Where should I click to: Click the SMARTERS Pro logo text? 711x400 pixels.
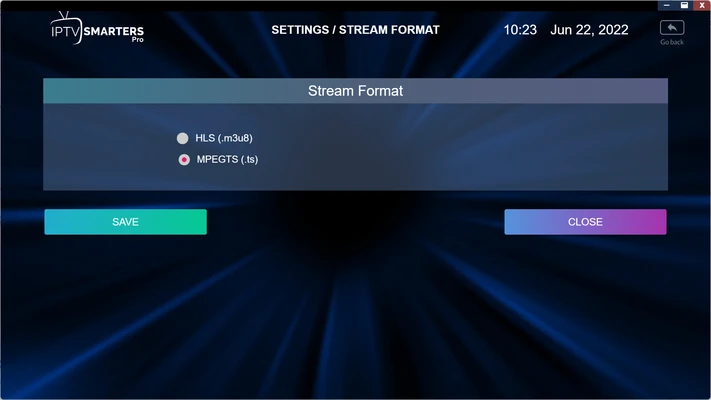pos(114,33)
